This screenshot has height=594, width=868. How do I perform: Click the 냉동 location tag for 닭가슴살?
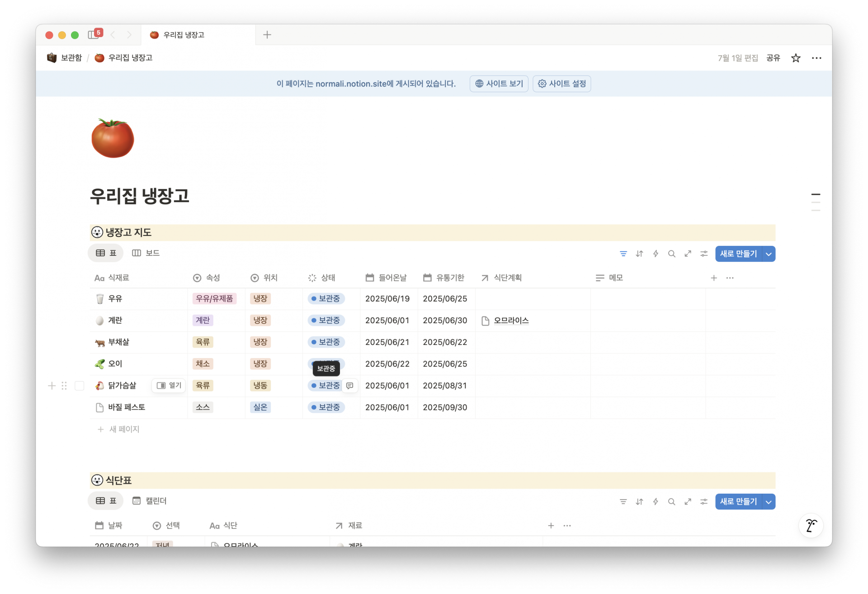click(260, 386)
